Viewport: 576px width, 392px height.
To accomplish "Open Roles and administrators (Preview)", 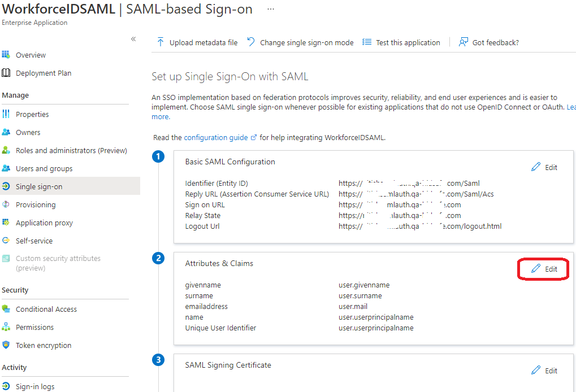I will point(71,150).
